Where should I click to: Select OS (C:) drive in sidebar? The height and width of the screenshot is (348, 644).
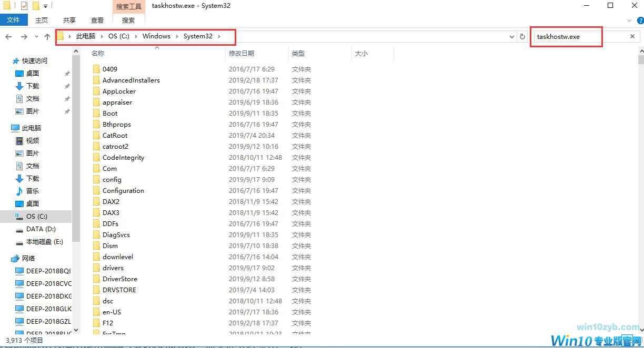pyautogui.click(x=36, y=216)
